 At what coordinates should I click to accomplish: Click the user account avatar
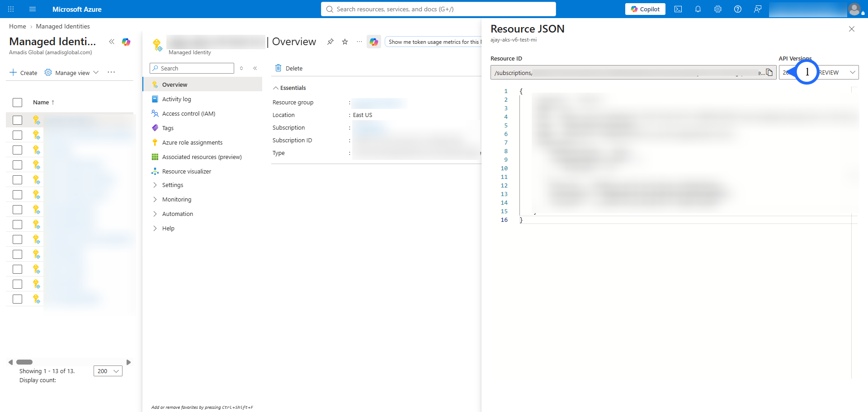[854, 9]
